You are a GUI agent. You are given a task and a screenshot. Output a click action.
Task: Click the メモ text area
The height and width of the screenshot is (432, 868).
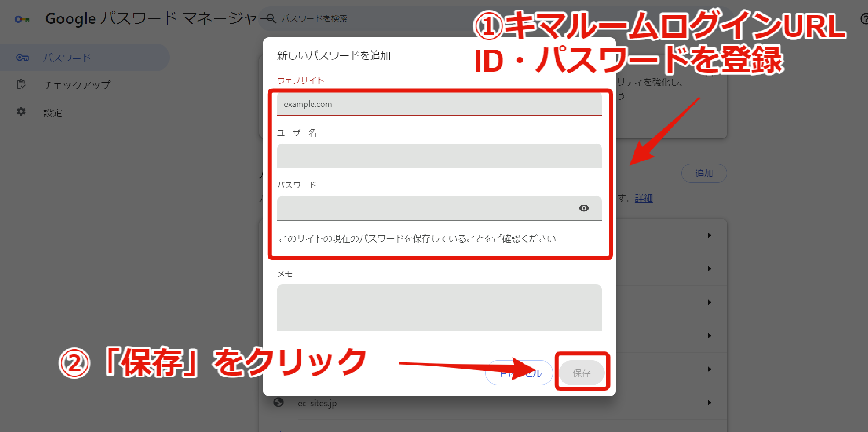439,308
